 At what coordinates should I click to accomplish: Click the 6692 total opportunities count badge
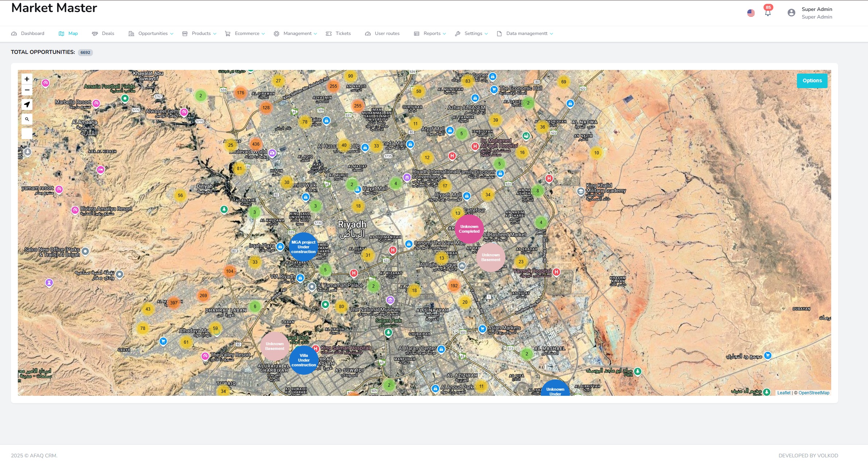(x=85, y=52)
